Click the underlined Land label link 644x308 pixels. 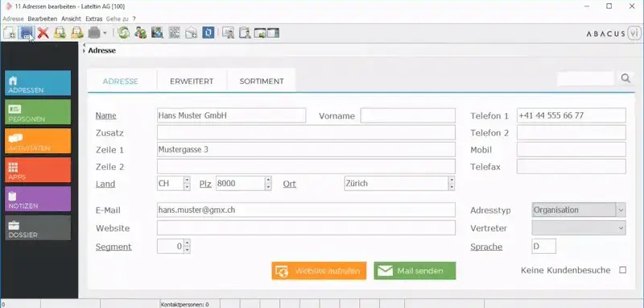[x=105, y=184]
